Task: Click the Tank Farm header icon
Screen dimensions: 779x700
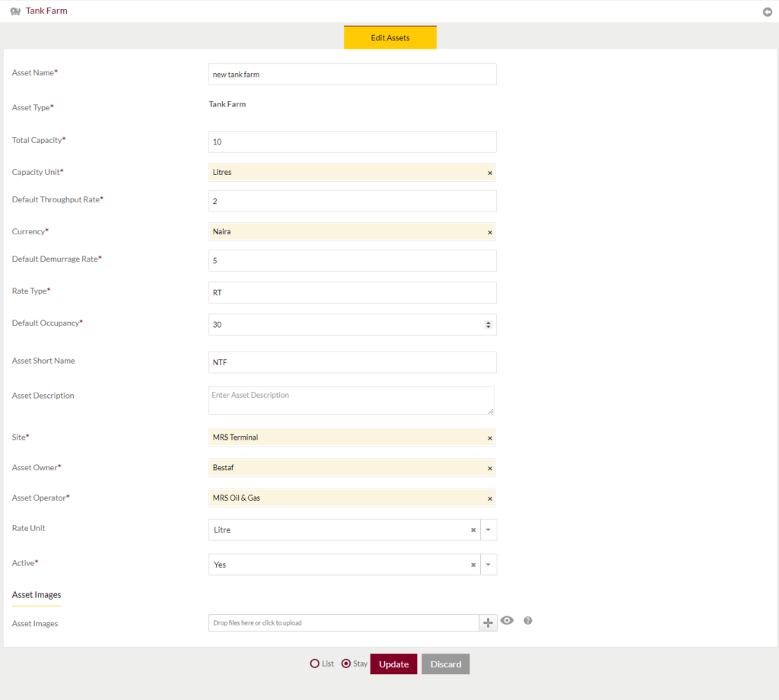Action: [15, 11]
